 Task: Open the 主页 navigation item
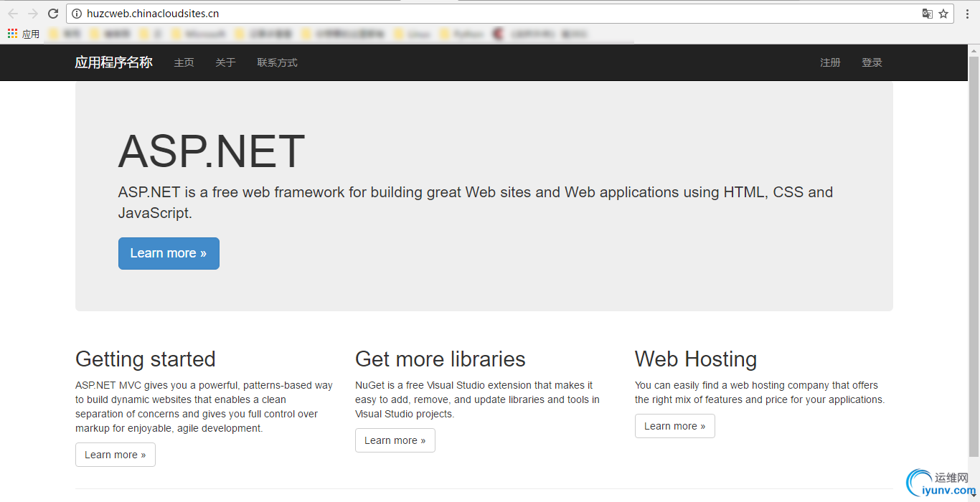[x=184, y=62]
